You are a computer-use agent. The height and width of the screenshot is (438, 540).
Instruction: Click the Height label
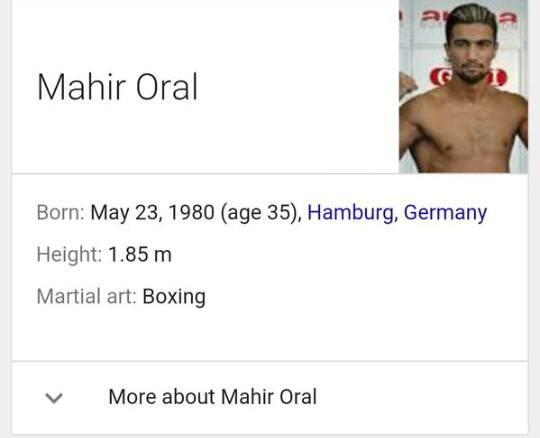point(70,255)
